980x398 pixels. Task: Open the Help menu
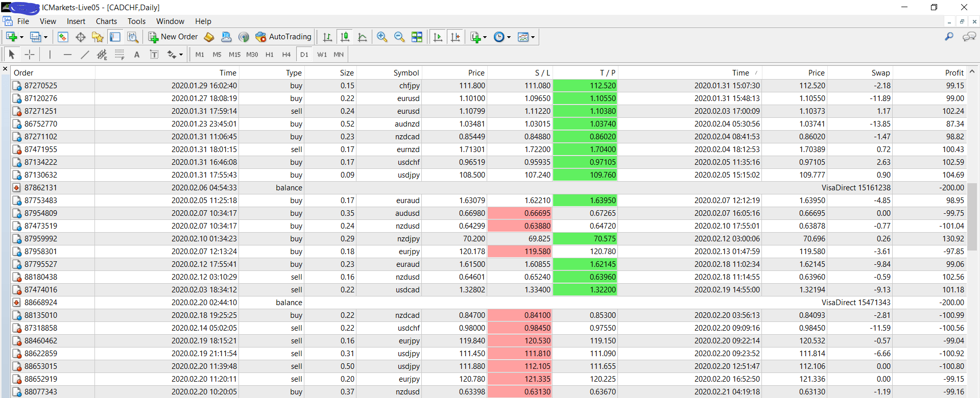point(203,21)
